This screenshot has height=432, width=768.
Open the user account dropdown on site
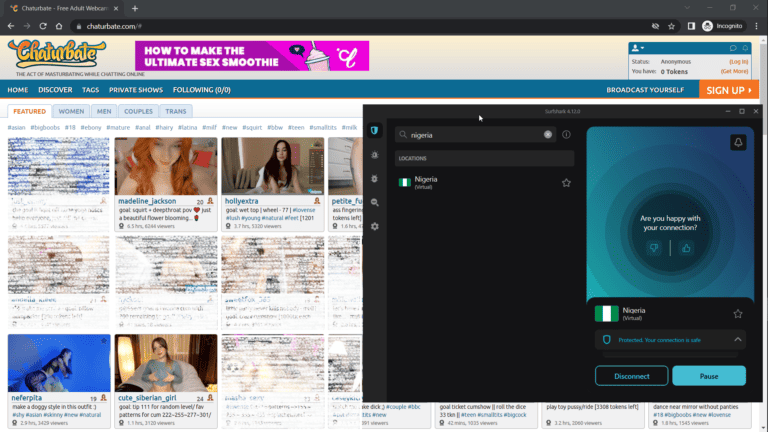637,48
